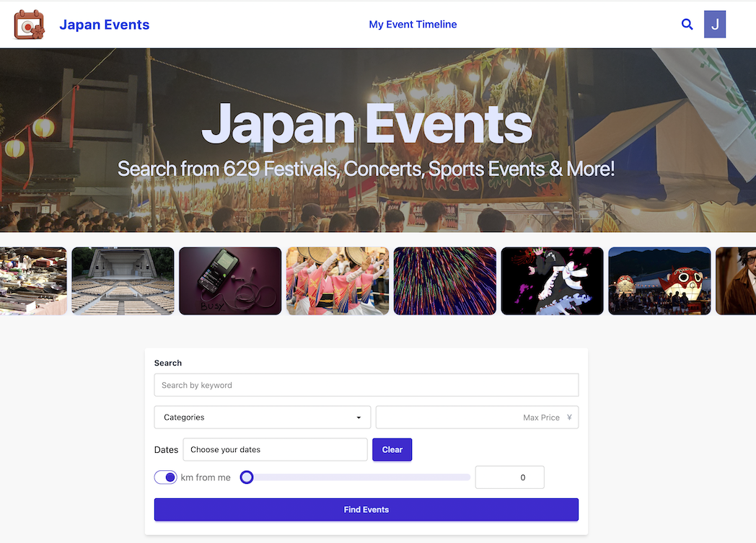The image size is (756, 543).
Task: Toggle the km from me switch
Action: [165, 477]
